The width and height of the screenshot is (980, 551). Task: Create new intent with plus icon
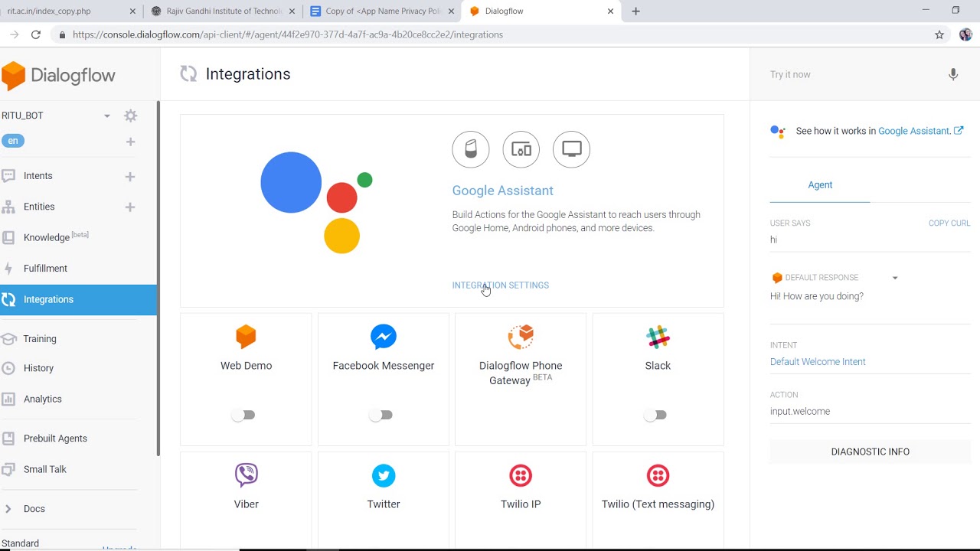coord(130,177)
